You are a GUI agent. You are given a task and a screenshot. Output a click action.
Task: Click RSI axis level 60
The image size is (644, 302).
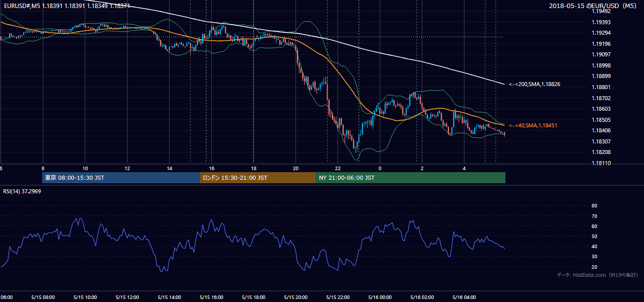[x=594, y=226]
